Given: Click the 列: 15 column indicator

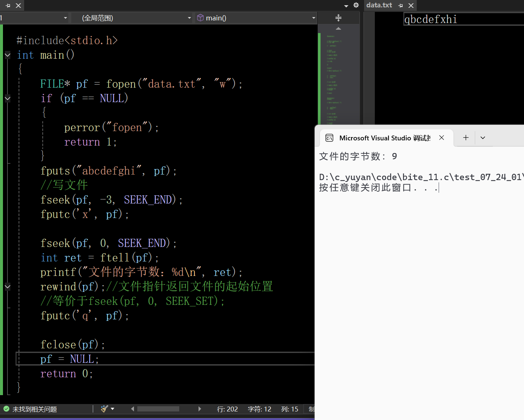Looking at the screenshot, I should 290,409.
